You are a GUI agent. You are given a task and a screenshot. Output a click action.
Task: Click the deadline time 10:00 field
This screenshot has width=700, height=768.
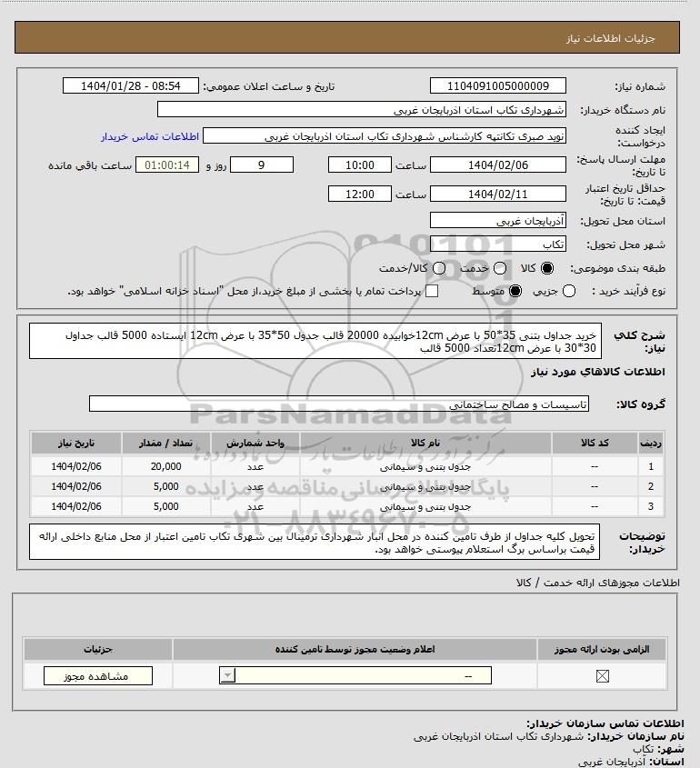(360, 165)
